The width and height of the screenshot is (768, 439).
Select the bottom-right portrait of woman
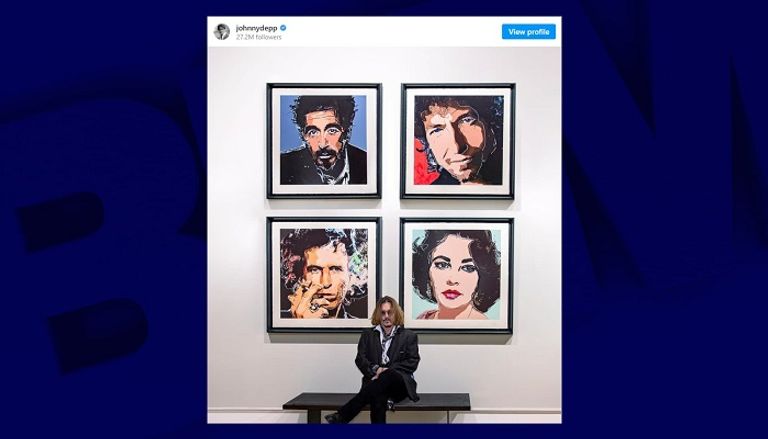[x=456, y=275]
